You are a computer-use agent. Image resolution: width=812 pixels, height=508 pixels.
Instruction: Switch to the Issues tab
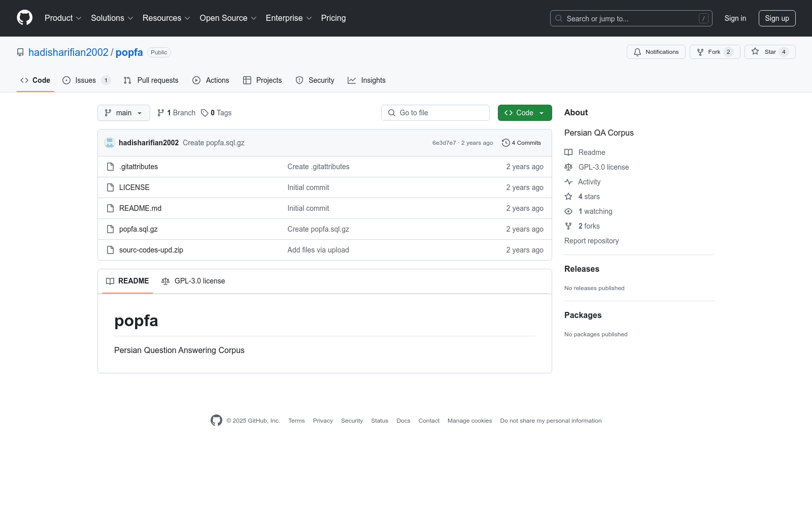click(86, 80)
